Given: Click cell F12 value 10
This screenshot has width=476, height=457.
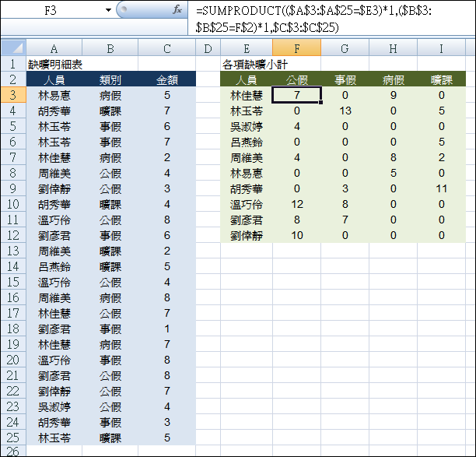Looking at the screenshot, I should click(x=296, y=235).
